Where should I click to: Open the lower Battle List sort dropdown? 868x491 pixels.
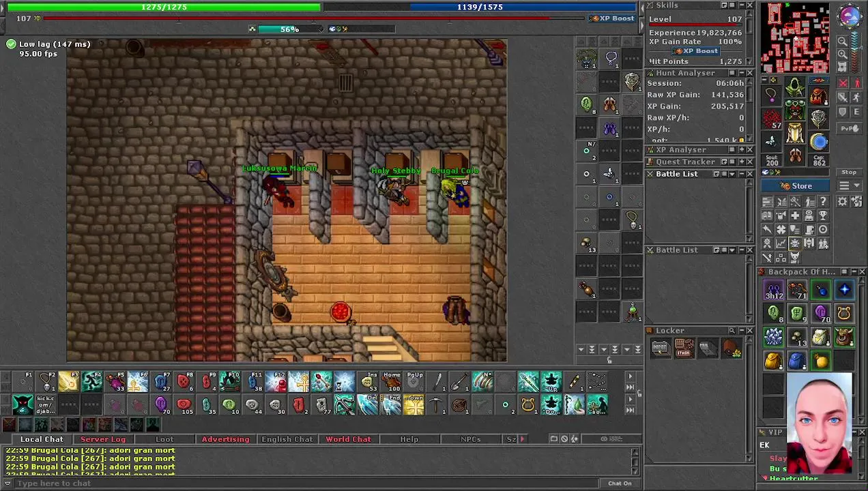click(732, 250)
